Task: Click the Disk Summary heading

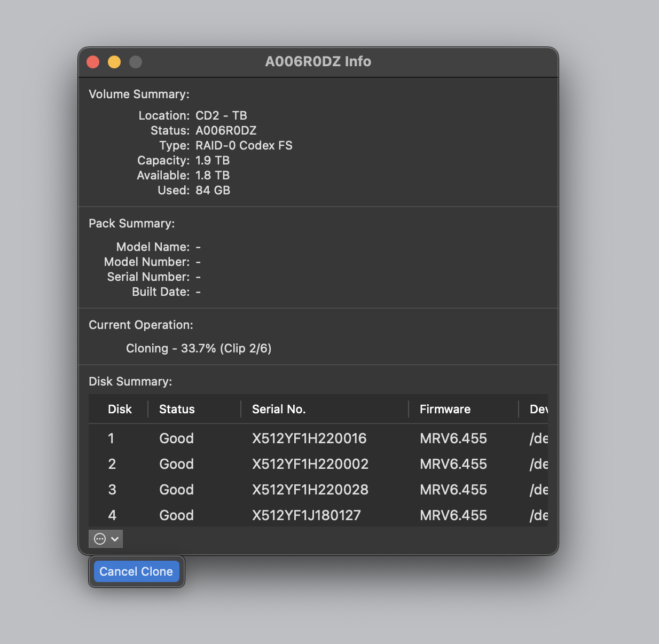Action: pos(130,381)
